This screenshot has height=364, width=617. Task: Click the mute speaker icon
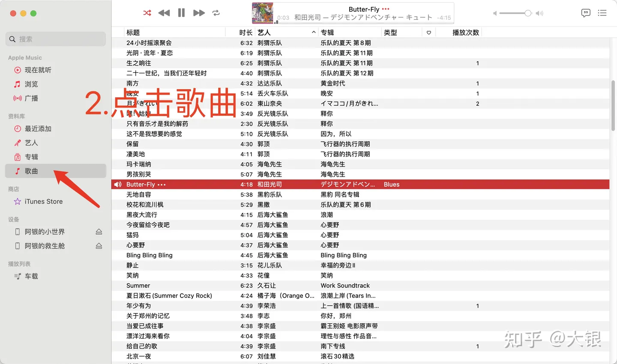click(495, 13)
